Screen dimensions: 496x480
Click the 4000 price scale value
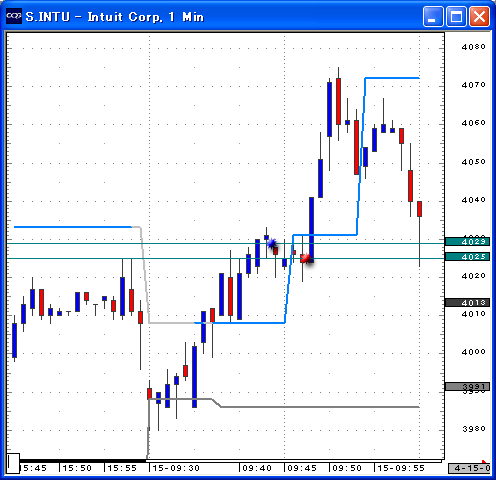click(x=473, y=352)
